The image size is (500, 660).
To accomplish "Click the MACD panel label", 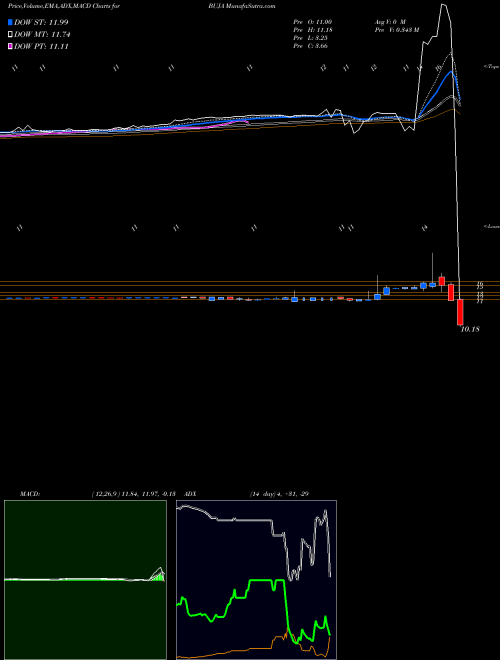I will (x=30, y=494).
